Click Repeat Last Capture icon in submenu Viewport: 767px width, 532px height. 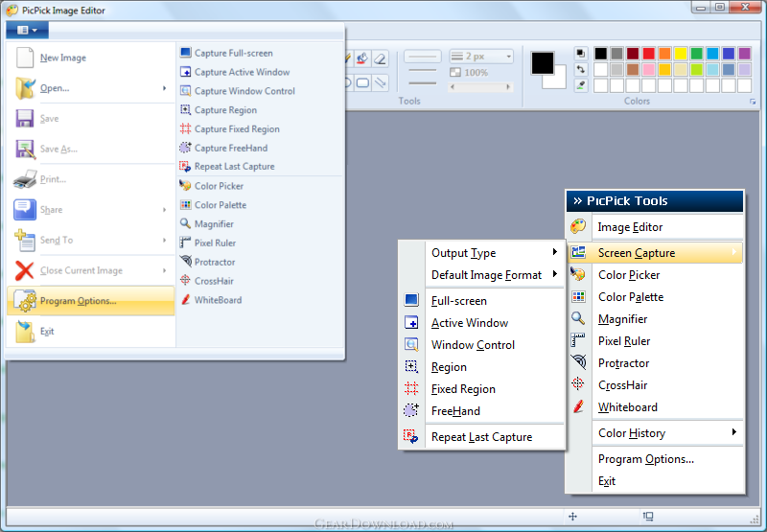click(411, 436)
